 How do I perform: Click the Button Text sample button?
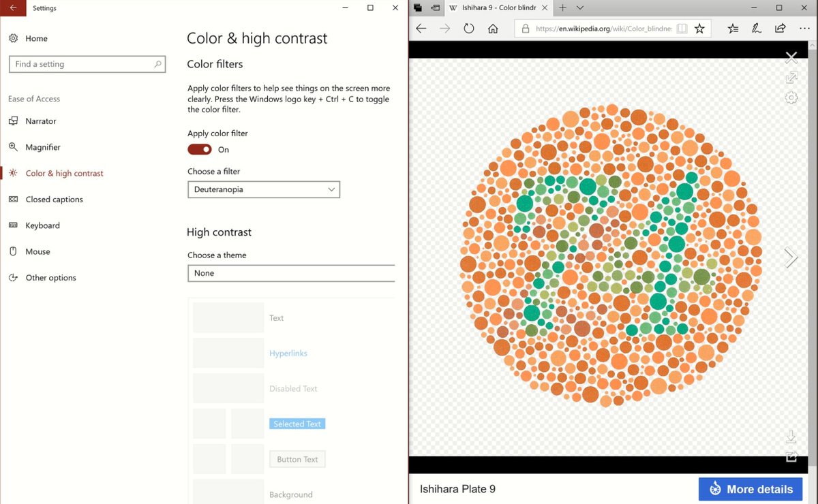coord(297,459)
